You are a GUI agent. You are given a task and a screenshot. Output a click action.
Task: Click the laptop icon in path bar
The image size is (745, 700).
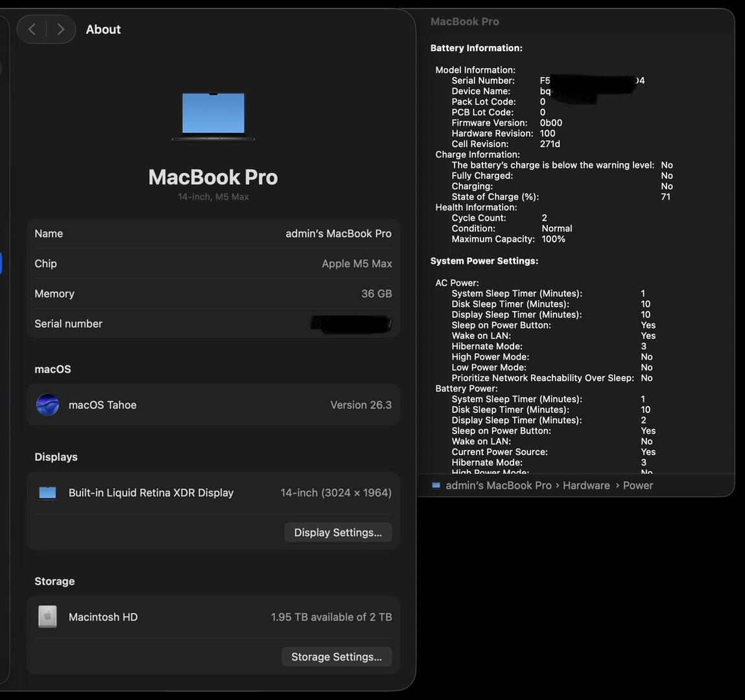[x=436, y=485]
